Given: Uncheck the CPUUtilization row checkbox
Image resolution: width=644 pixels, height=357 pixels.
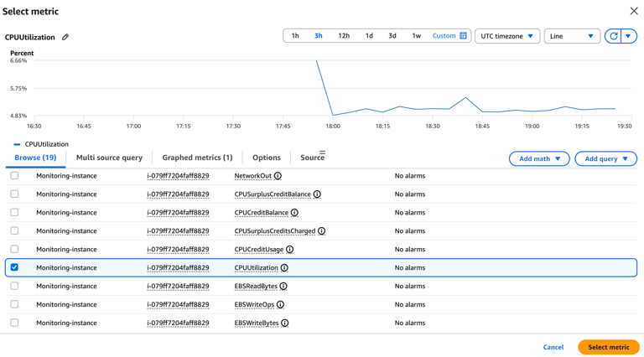Looking at the screenshot, I should point(14,267).
